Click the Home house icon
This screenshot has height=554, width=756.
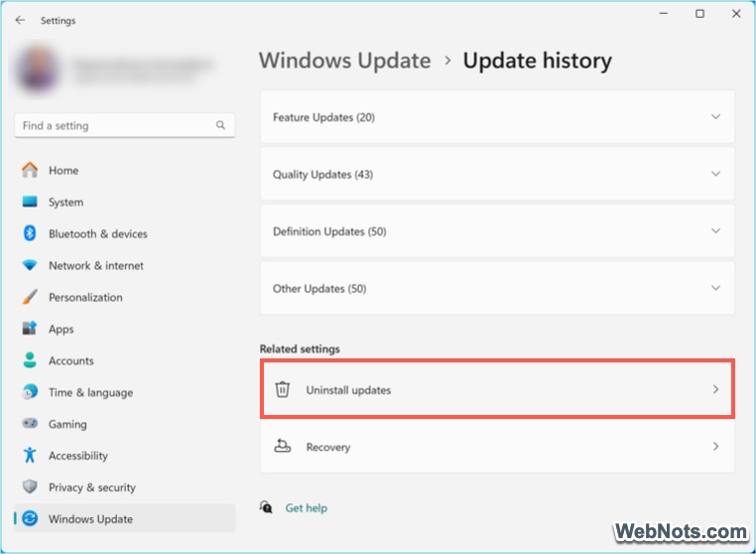(30, 170)
